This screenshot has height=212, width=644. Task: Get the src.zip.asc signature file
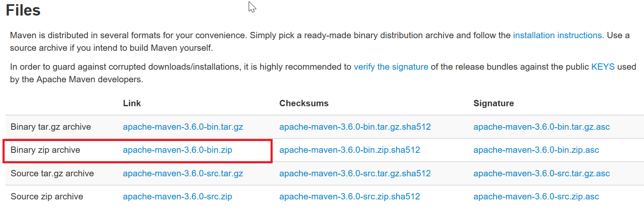pos(536,196)
